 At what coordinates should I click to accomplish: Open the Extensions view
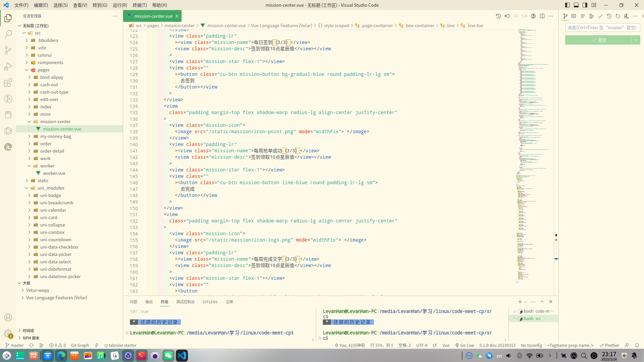(x=8, y=83)
